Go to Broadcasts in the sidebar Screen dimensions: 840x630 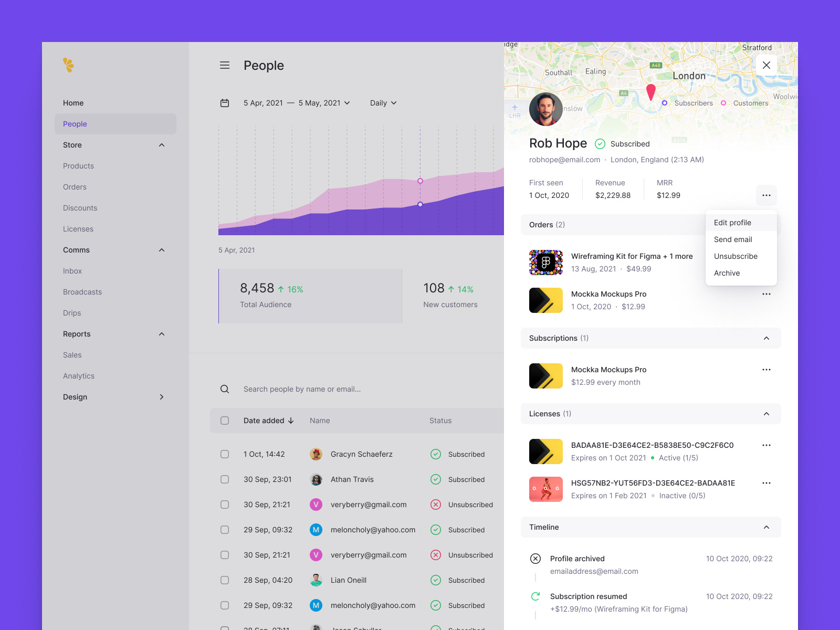82,292
